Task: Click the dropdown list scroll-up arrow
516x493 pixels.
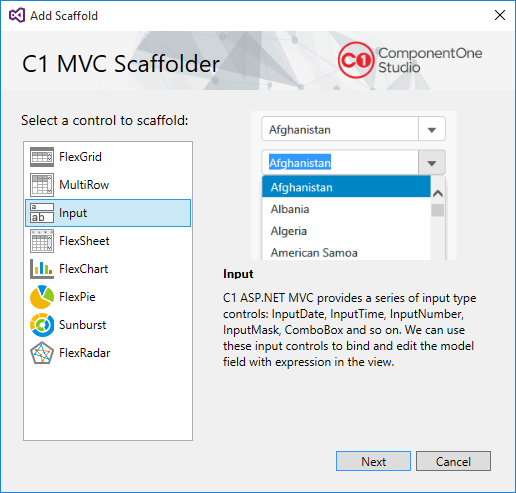Action: click(x=438, y=193)
